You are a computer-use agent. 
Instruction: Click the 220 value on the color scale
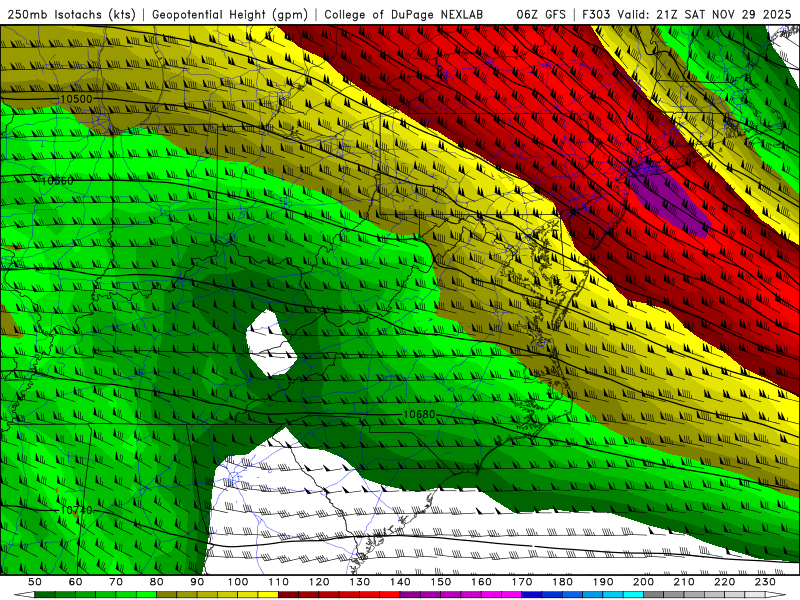pos(724,582)
